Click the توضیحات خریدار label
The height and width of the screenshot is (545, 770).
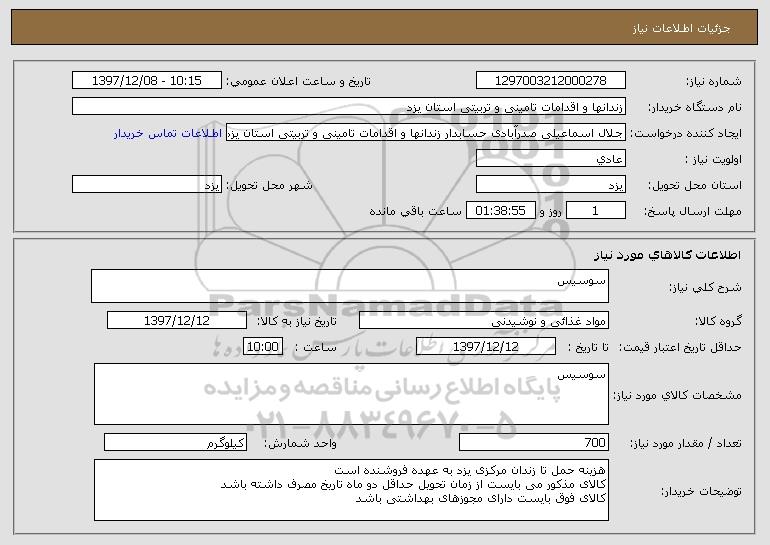(701, 491)
